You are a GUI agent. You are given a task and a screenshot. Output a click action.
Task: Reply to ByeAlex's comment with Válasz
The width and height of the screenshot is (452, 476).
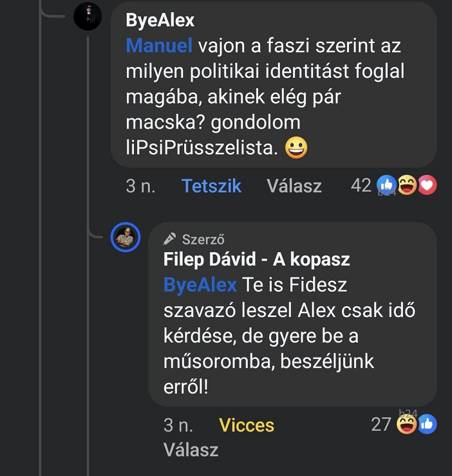click(294, 186)
